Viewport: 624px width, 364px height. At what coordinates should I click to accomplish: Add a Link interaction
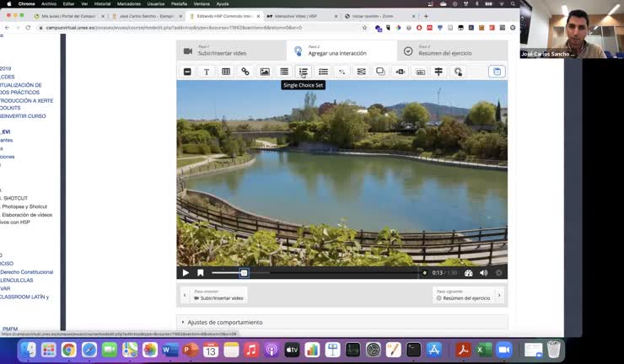point(245,72)
